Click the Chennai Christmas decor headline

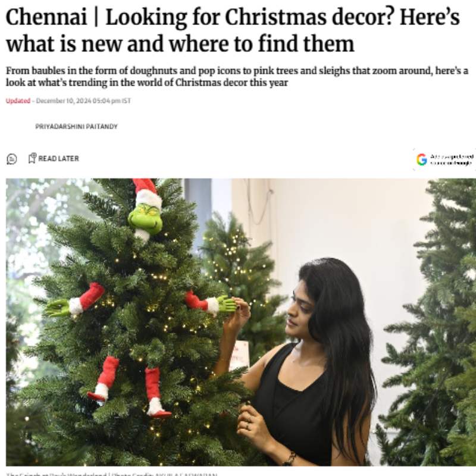click(233, 30)
